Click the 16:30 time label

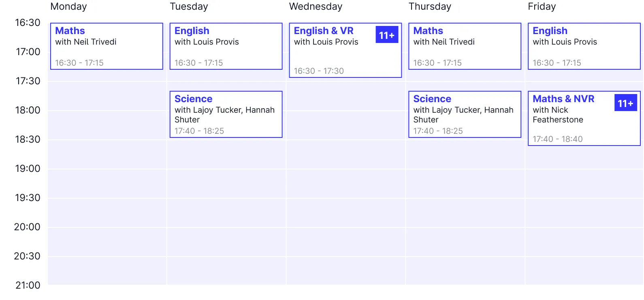click(28, 23)
